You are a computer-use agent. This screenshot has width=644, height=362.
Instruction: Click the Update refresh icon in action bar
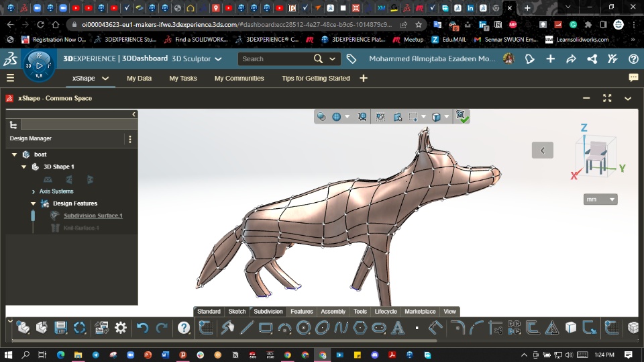80,328
